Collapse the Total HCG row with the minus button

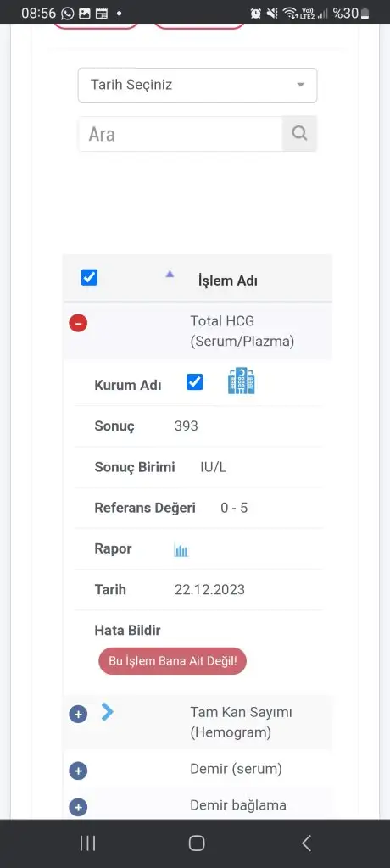(x=78, y=323)
